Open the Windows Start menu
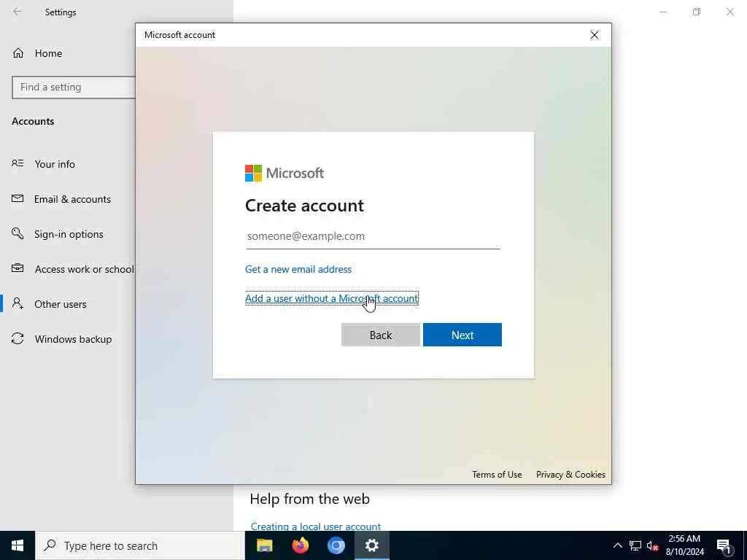Viewport: 747px width, 560px height. coord(18,545)
